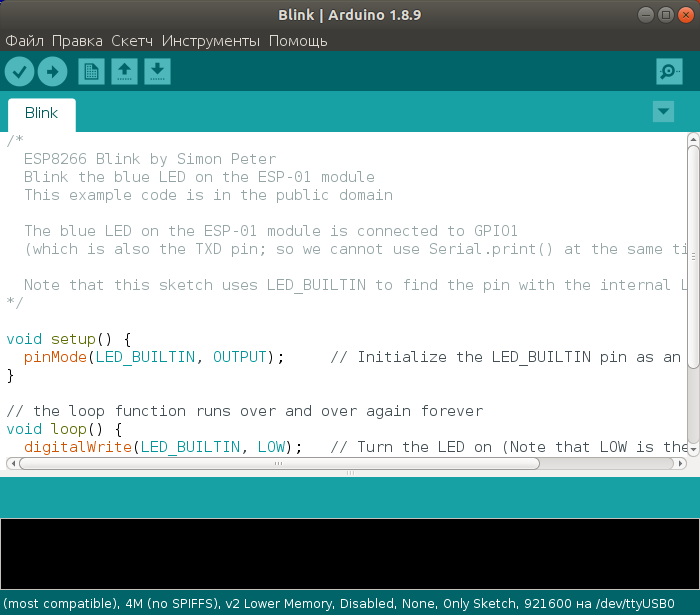Save the sketch with the down-arrow icon
The height and width of the screenshot is (615, 700).
point(157,71)
